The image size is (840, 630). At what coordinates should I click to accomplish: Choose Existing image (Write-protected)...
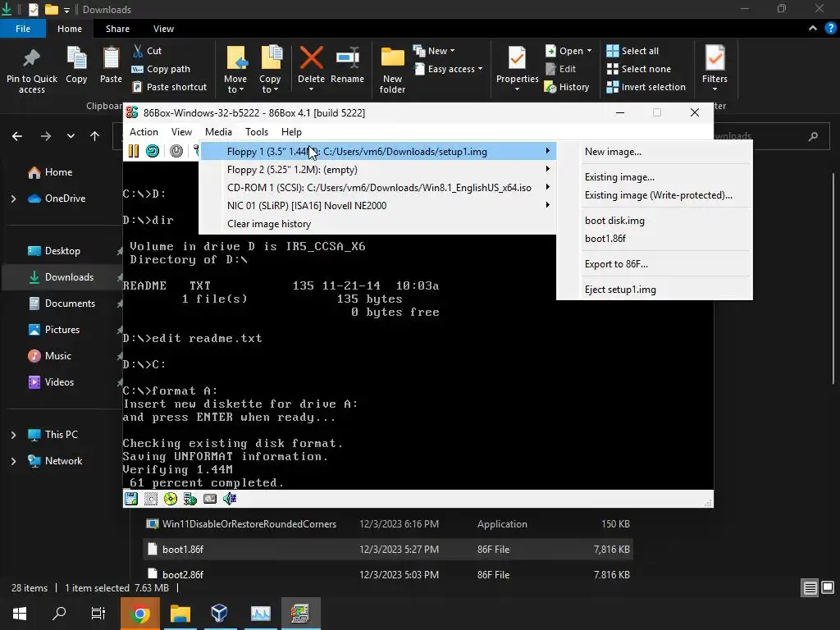[x=655, y=195]
